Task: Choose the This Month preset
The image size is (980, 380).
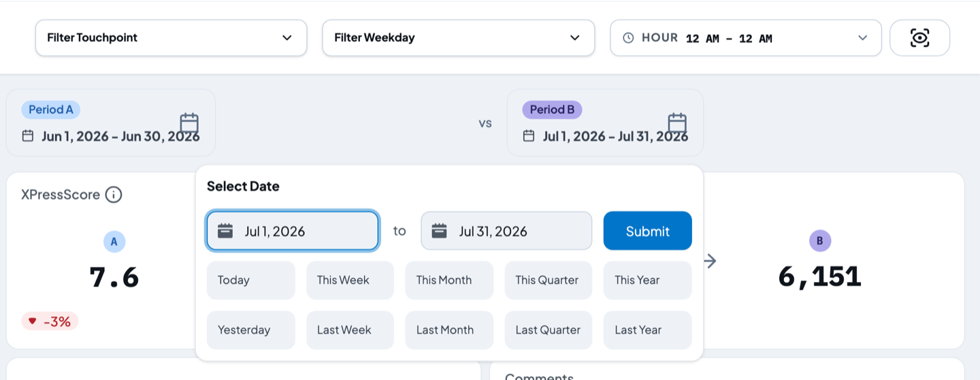Action: tap(449, 280)
